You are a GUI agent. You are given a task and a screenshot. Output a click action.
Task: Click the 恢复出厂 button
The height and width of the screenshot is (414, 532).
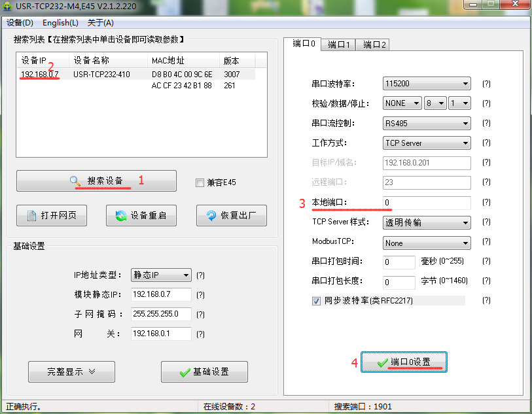(x=232, y=215)
